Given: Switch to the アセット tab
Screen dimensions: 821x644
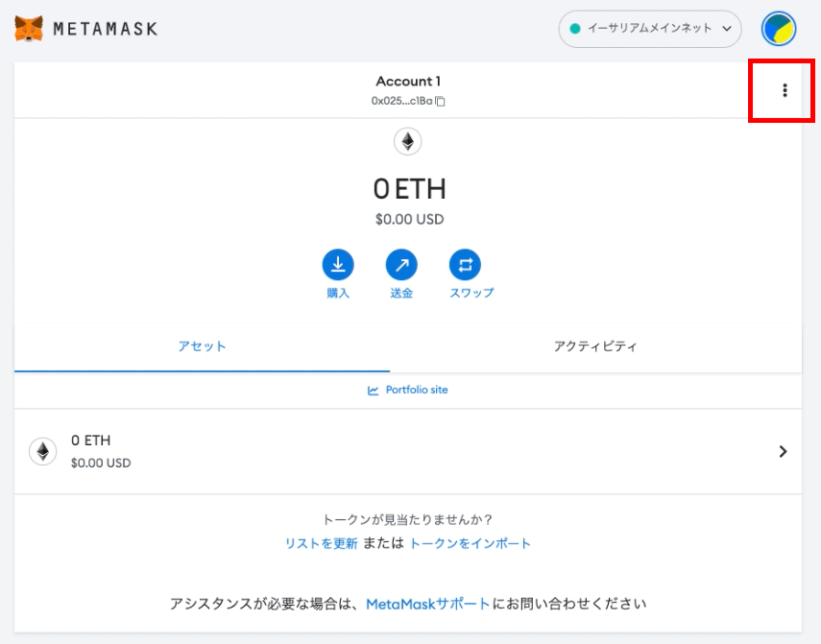Looking at the screenshot, I should click(x=202, y=346).
